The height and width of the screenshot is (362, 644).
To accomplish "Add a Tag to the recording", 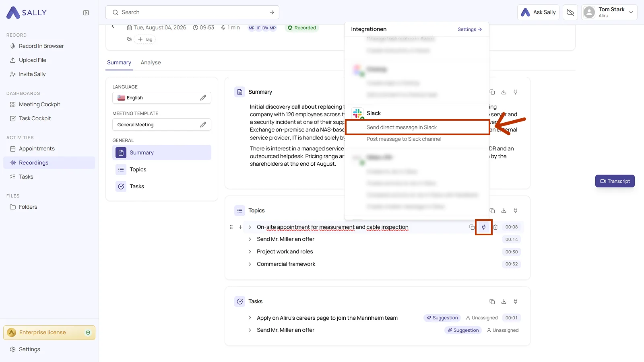I will pos(145,39).
